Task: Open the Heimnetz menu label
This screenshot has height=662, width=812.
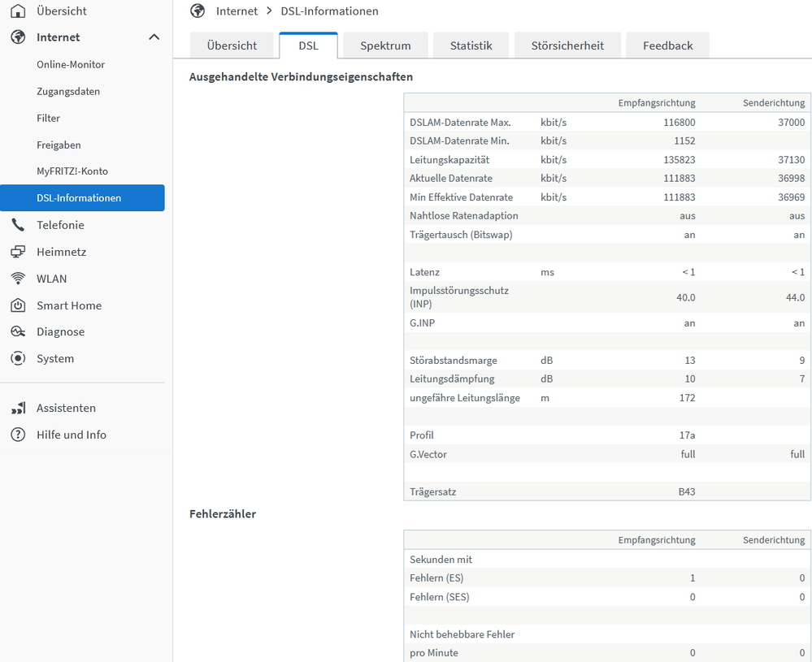Action: pos(61,252)
